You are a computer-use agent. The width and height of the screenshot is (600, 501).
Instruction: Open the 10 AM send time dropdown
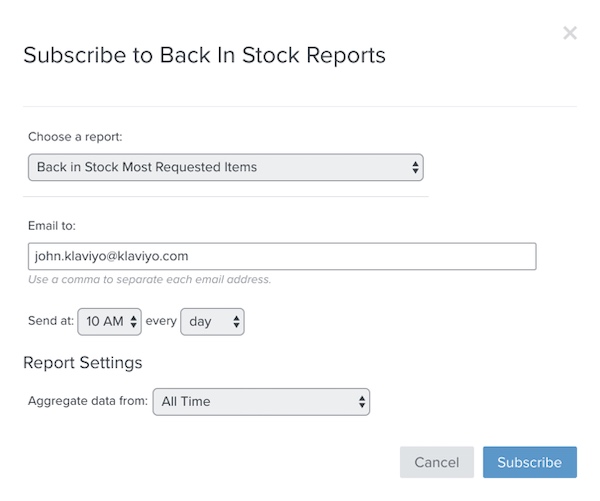tap(109, 321)
